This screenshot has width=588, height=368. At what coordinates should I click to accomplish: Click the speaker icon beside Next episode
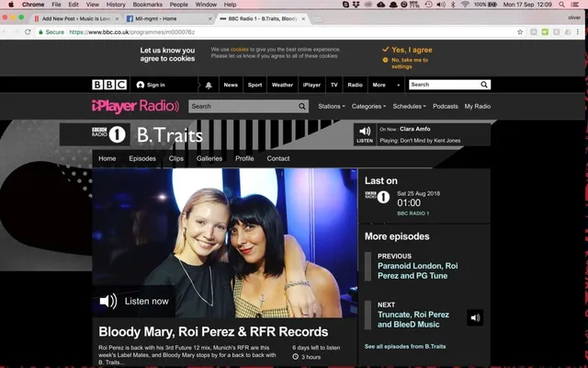pyautogui.click(x=475, y=317)
